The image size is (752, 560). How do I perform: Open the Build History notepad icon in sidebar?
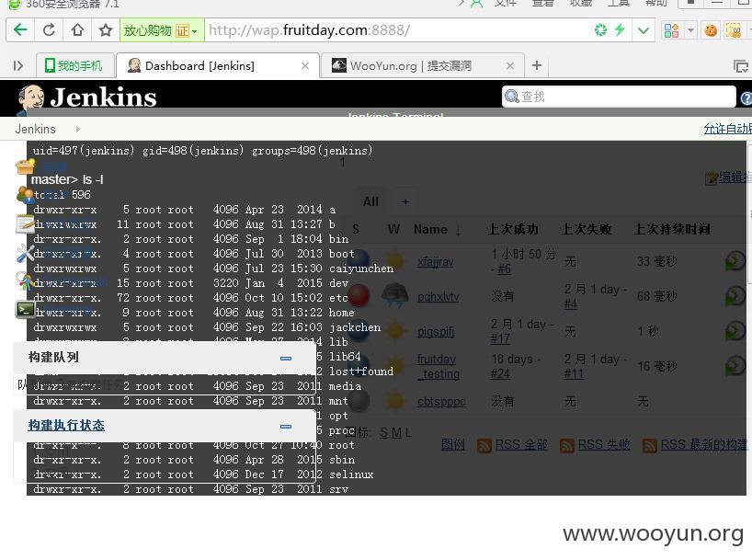point(25,223)
